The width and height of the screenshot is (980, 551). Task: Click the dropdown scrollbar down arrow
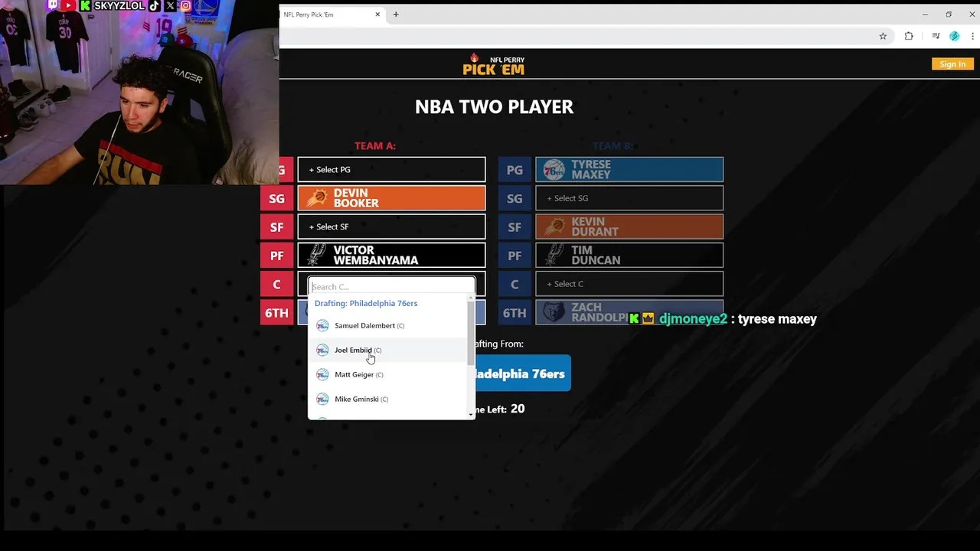[471, 415]
